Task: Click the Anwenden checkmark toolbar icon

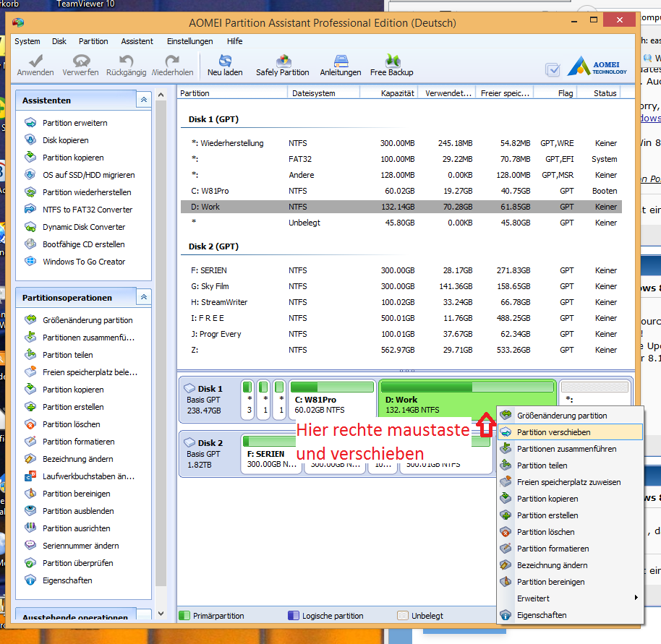Action: click(35, 61)
